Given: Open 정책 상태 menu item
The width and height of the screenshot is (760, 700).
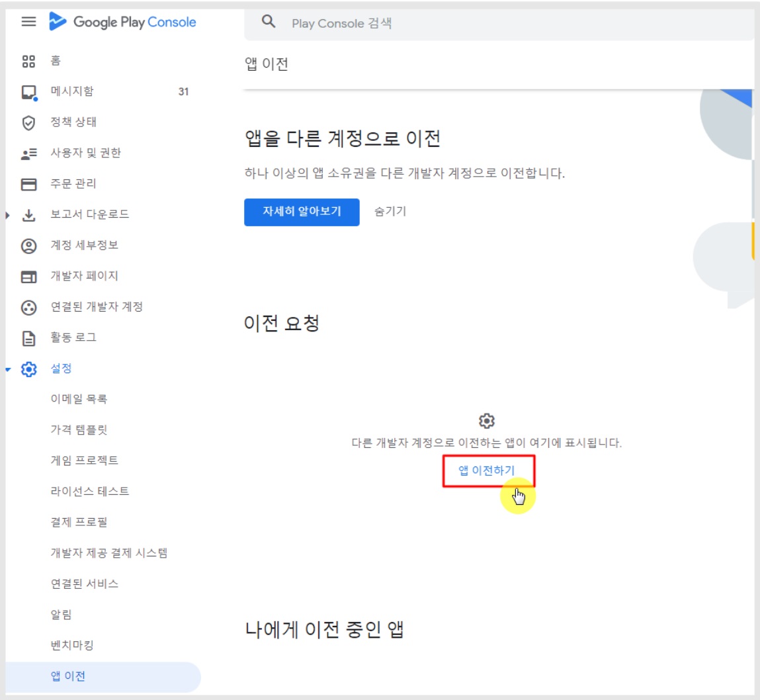Looking at the screenshot, I should pos(73,122).
